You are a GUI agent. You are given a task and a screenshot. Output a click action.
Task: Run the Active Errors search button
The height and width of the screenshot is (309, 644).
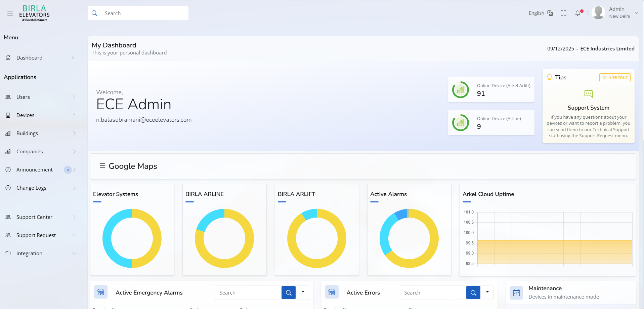click(x=473, y=293)
